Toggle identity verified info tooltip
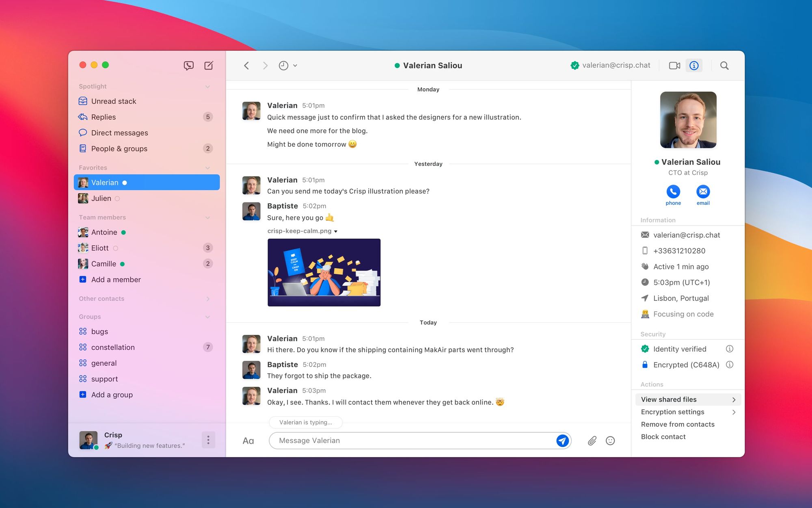The height and width of the screenshot is (508, 812). coord(730,349)
